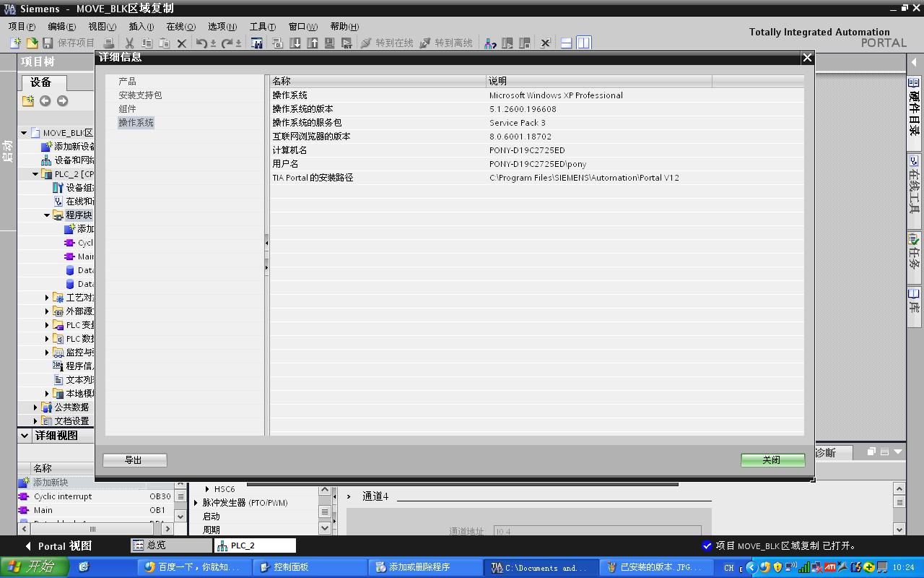Open the 视图(V) menu
The image size is (924, 578).
click(x=102, y=27)
